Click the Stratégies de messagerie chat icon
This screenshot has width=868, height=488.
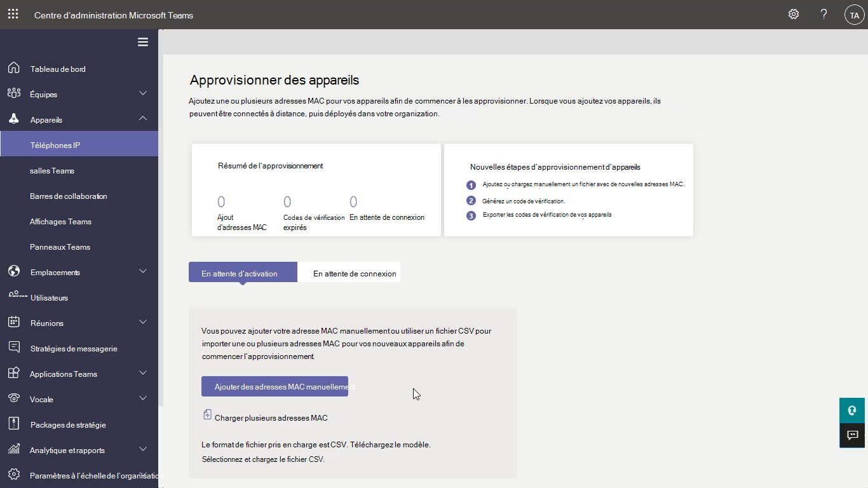[x=13, y=348]
